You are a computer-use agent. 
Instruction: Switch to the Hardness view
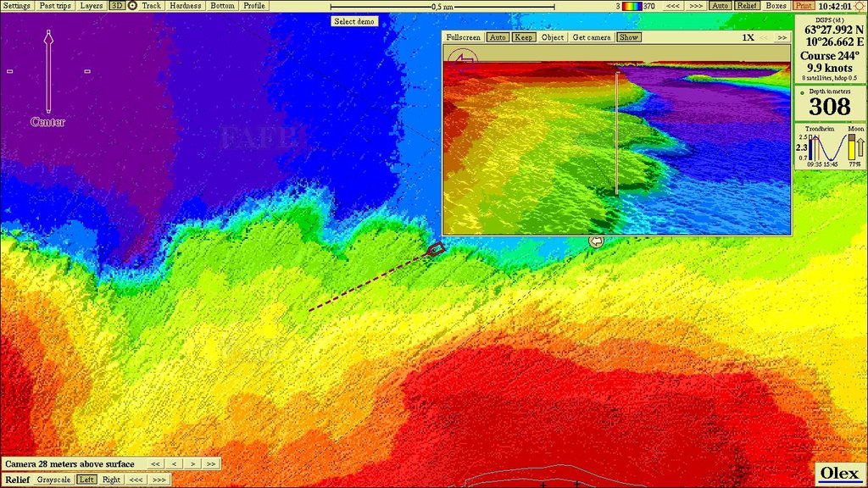point(186,5)
